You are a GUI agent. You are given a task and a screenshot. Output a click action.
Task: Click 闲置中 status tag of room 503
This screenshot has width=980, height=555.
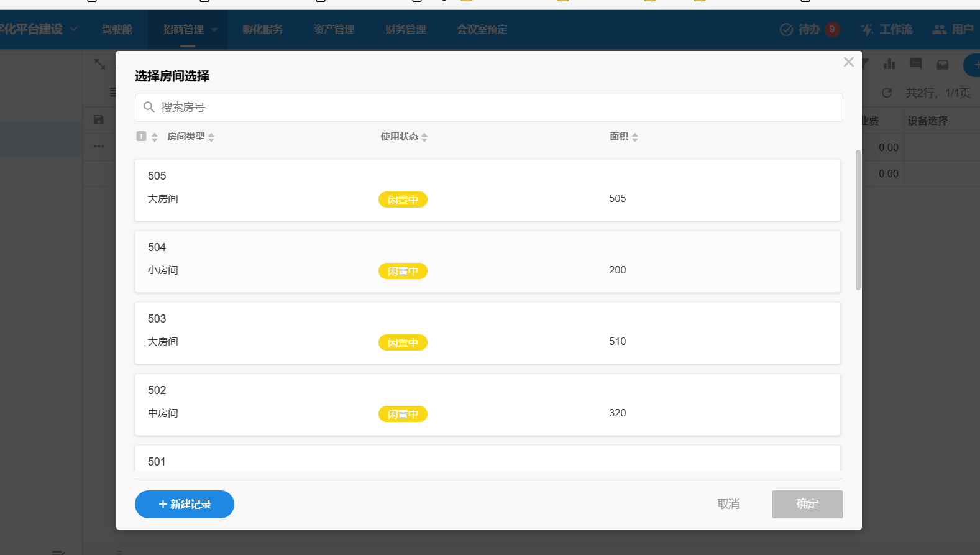(x=403, y=342)
